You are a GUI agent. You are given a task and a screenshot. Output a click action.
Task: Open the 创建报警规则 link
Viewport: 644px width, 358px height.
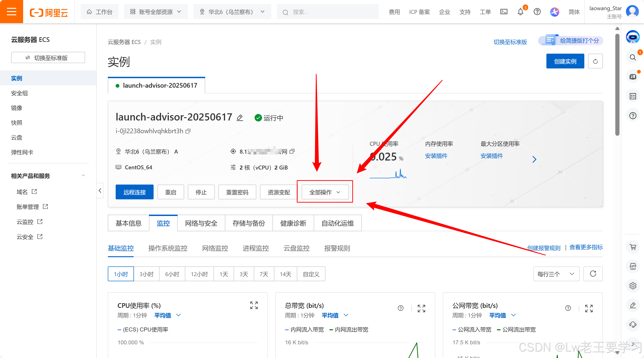544,248
